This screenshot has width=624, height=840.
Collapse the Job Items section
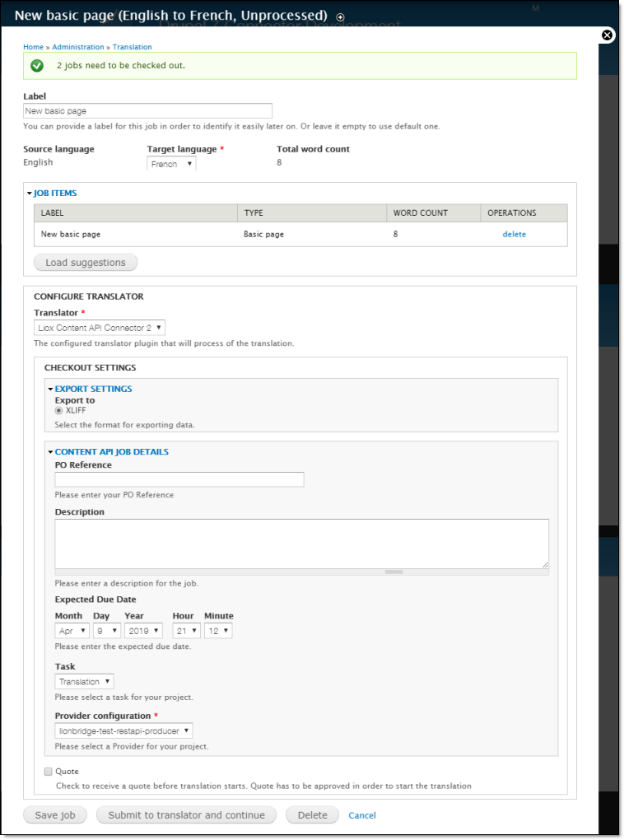[54, 194]
